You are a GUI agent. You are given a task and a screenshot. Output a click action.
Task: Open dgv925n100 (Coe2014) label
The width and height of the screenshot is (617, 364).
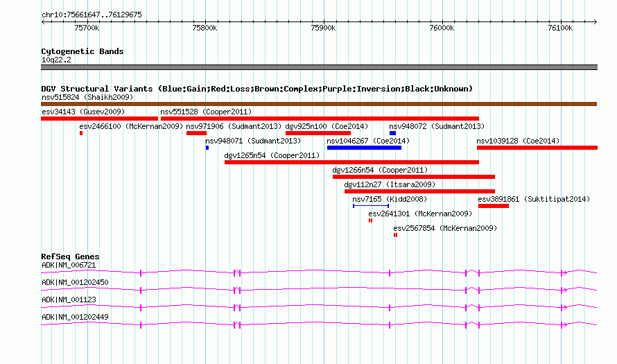327,126
